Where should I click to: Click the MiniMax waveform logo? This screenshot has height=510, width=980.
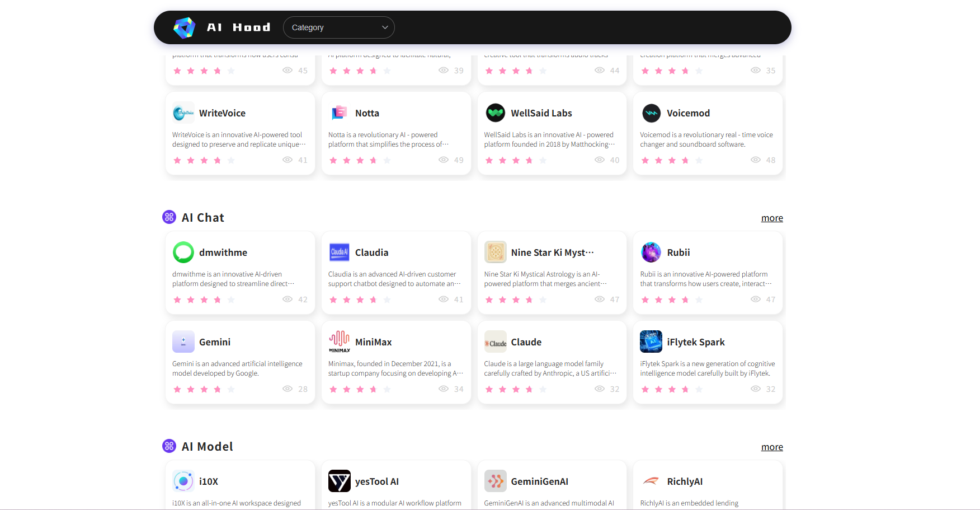click(x=338, y=341)
